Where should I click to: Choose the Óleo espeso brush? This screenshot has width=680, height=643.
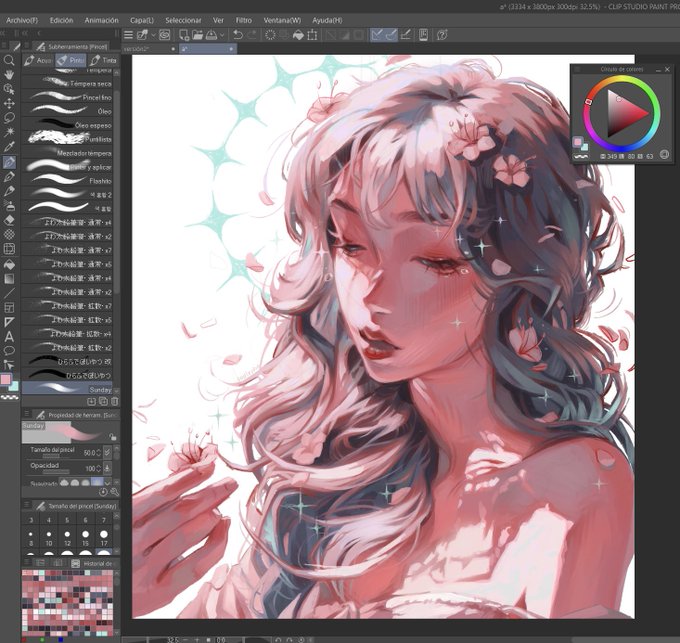click(67, 125)
